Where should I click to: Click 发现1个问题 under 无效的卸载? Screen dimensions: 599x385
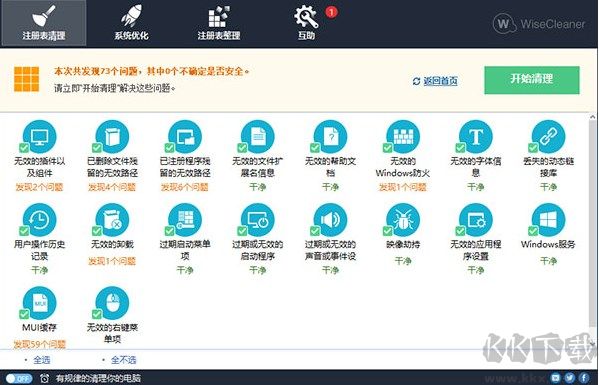(112, 261)
